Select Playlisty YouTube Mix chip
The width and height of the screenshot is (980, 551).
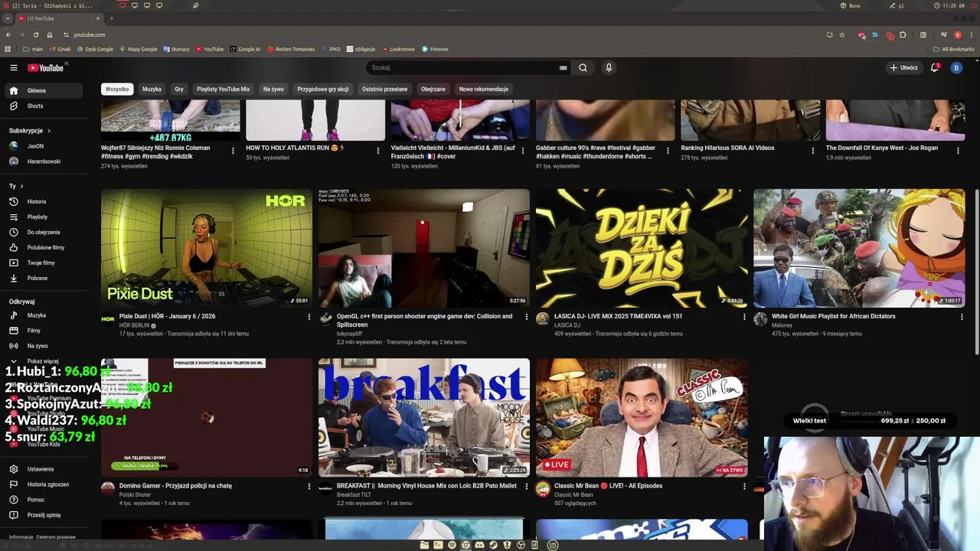(x=223, y=89)
